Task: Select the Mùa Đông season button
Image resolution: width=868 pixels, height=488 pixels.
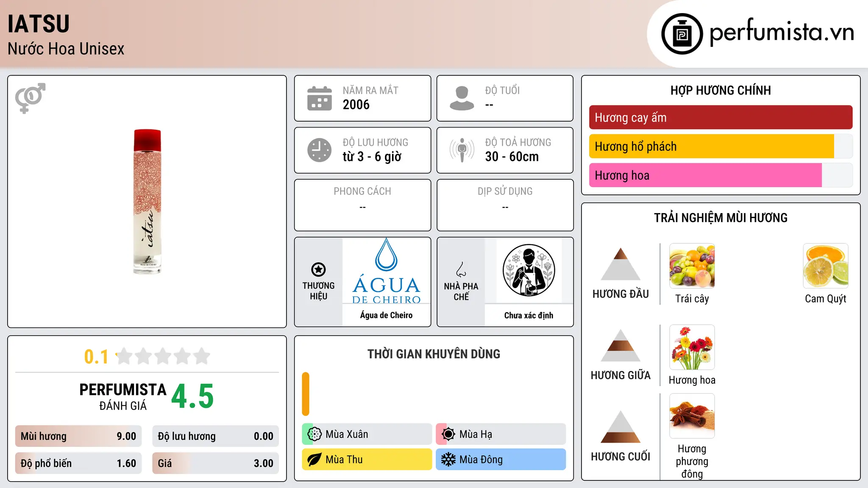Action: tap(501, 460)
